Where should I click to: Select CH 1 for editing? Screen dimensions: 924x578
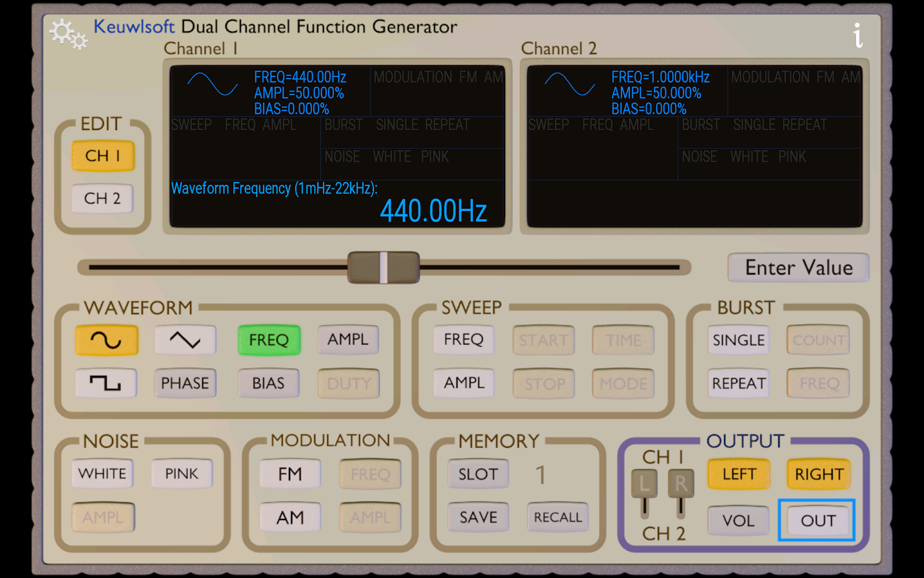pos(103,156)
